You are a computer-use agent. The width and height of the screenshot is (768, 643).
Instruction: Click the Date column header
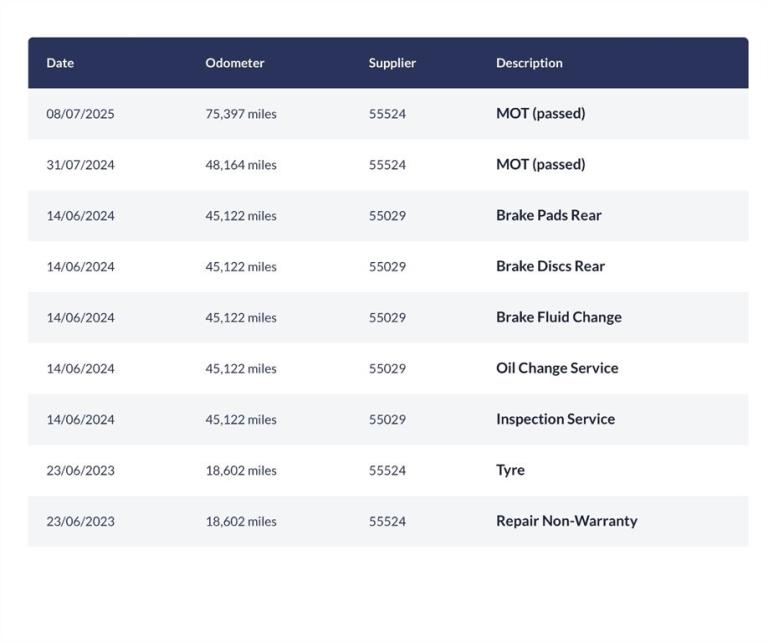click(x=60, y=63)
